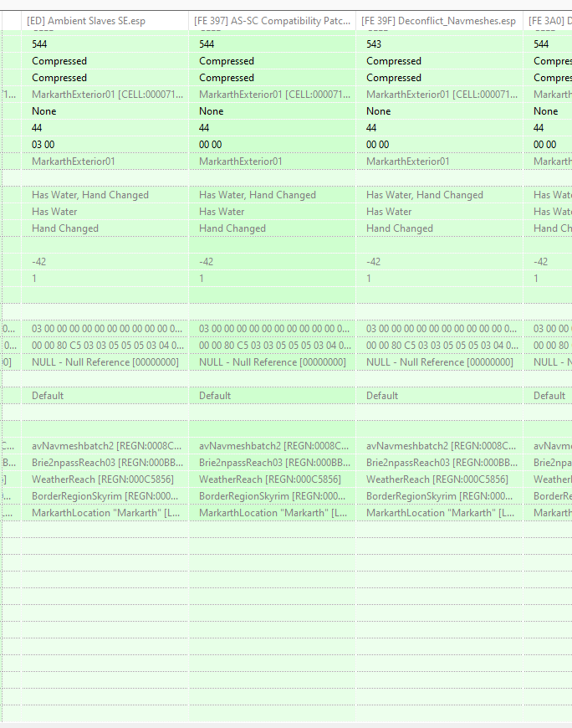Viewport: 572px width, 728px height.
Task: Select the Deconflict_Navmeshes.esp column header
Action: pyautogui.click(x=439, y=21)
